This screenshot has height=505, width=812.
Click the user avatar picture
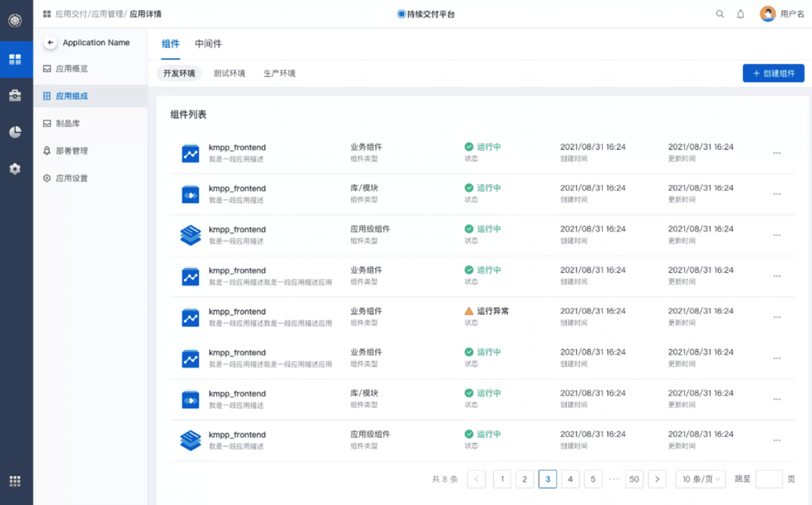(768, 14)
